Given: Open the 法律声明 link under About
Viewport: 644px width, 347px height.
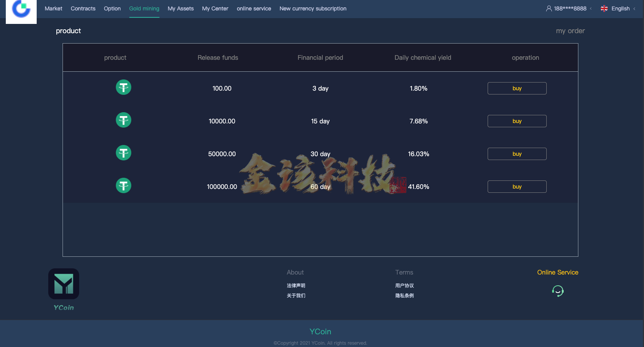Looking at the screenshot, I should 296,286.
